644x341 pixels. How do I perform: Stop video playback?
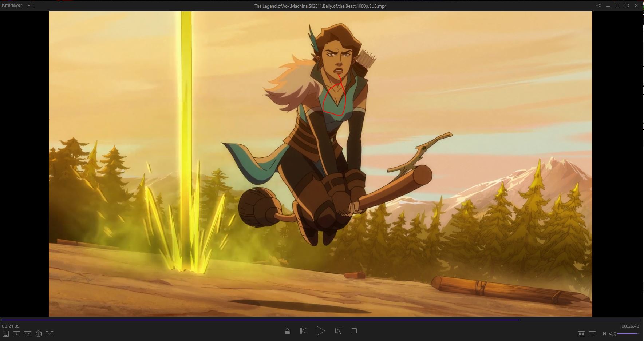click(x=354, y=331)
